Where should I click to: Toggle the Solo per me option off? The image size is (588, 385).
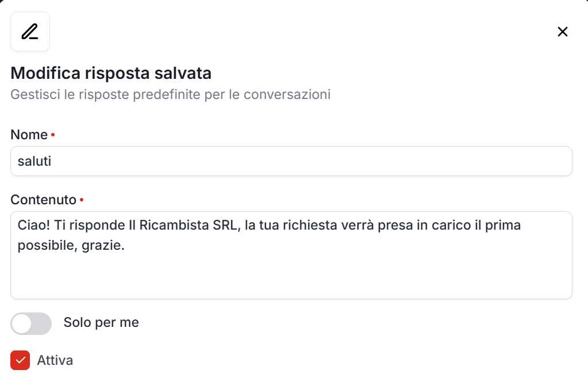(30, 323)
